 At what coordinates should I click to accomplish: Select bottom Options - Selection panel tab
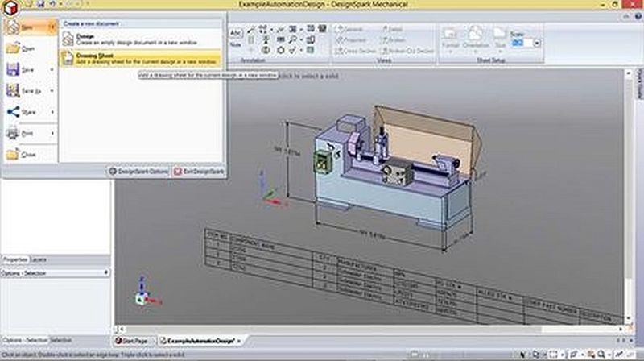26,340
